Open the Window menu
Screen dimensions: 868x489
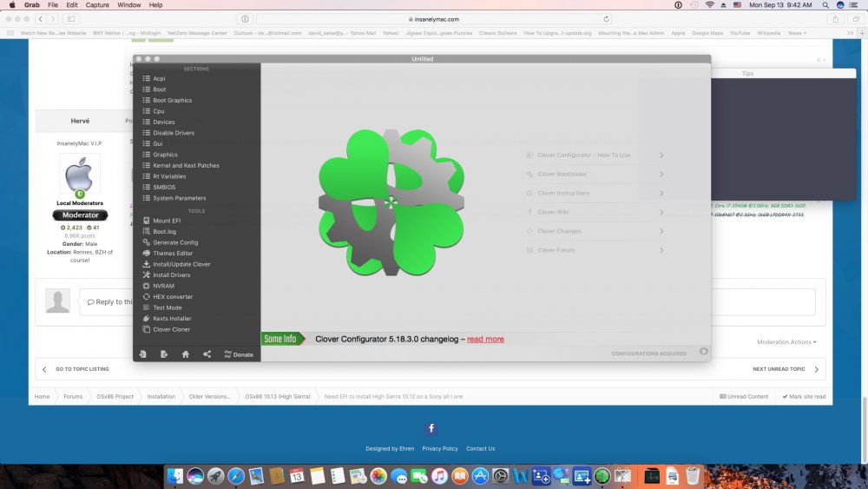(129, 5)
